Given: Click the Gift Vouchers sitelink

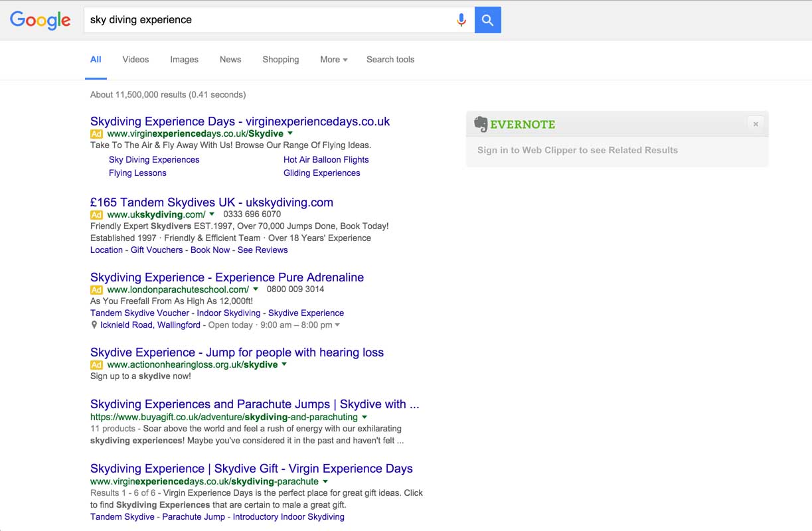Looking at the screenshot, I should [x=157, y=250].
